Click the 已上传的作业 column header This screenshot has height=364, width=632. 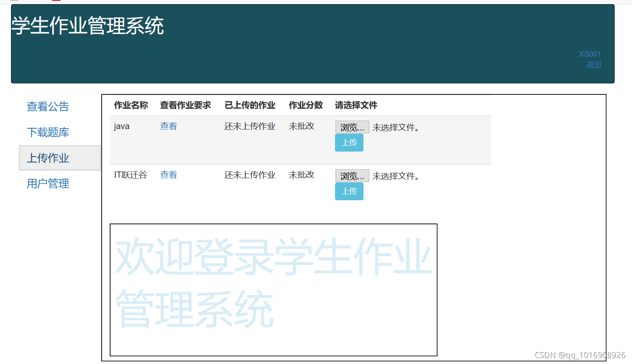point(250,105)
